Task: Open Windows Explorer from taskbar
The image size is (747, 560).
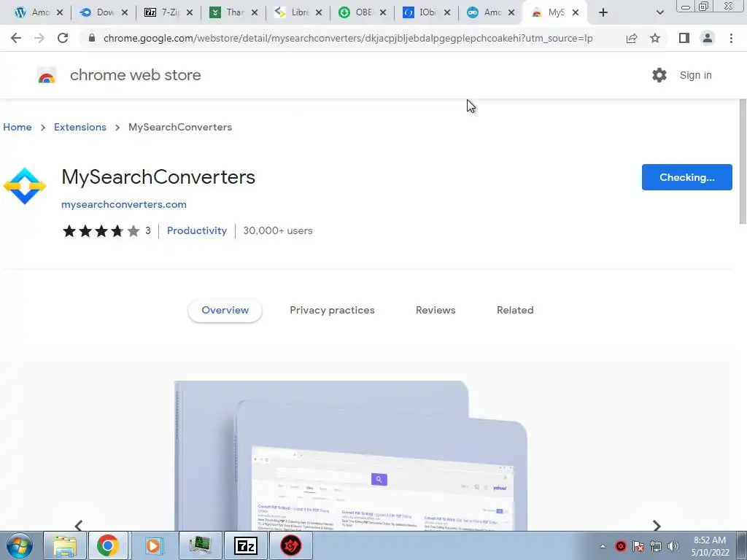Action: (65, 545)
